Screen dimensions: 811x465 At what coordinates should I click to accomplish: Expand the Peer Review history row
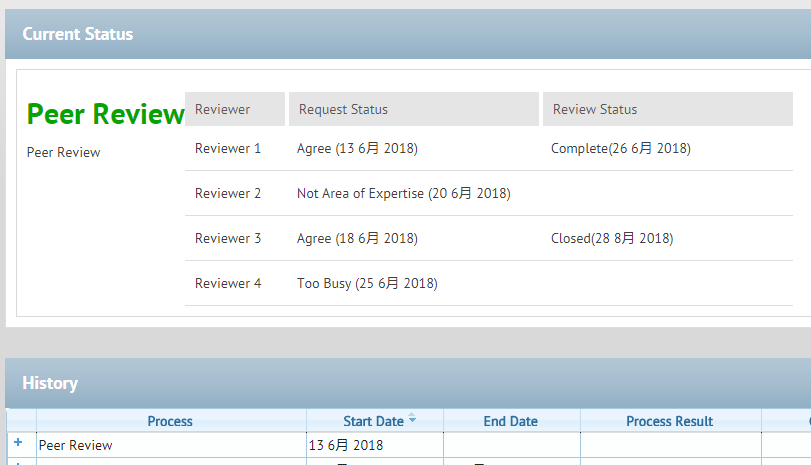[18, 443]
